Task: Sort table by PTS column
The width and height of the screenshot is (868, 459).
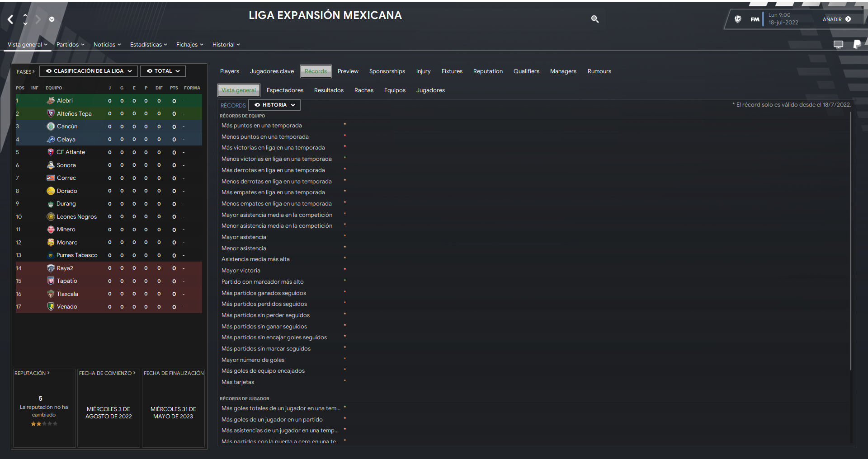Action: coord(174,88)
